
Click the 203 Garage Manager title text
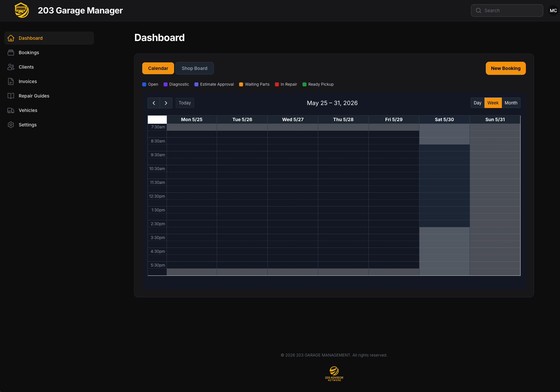(x=80, y=11)
